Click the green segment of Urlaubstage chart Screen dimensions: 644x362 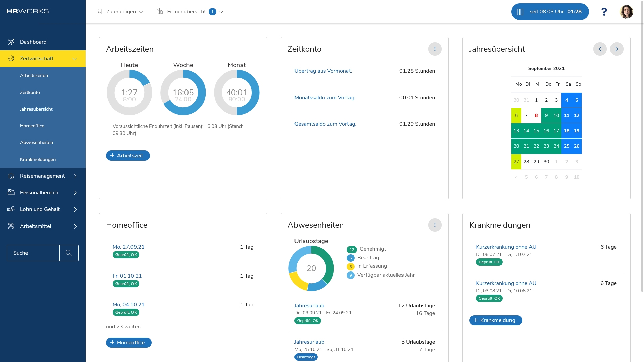(329, 265)
